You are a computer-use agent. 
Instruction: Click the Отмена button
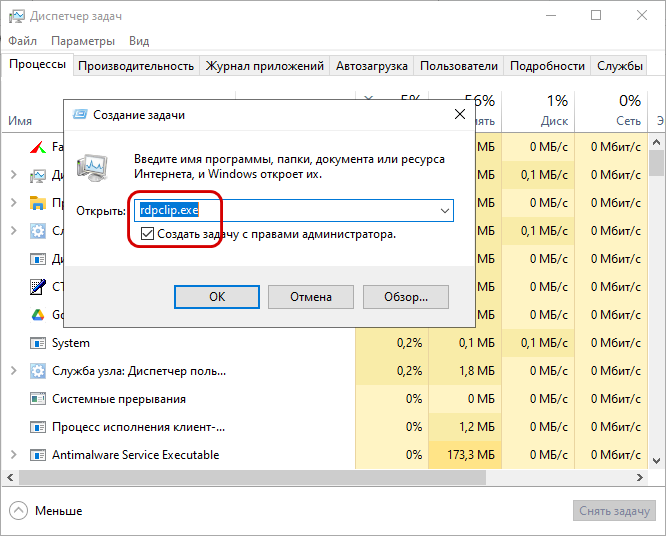coord(311,297)
